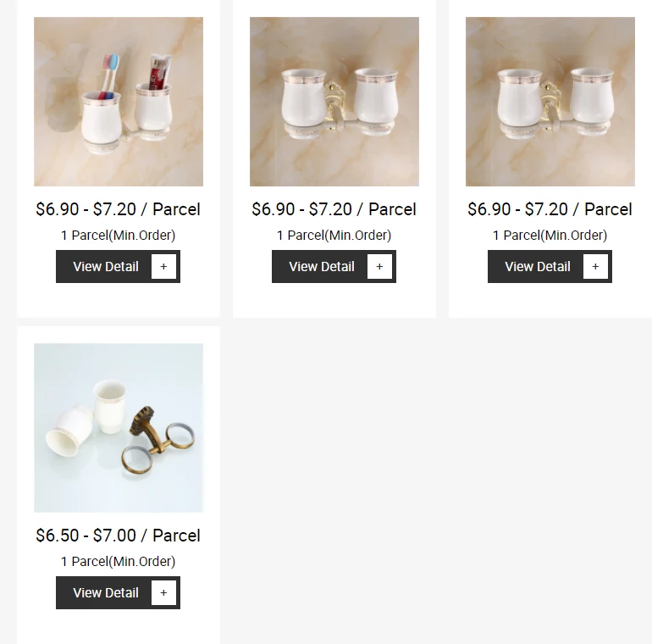
Task: Click the plus icon for the bronze ring holder product
Action: (x=163, y=593)
